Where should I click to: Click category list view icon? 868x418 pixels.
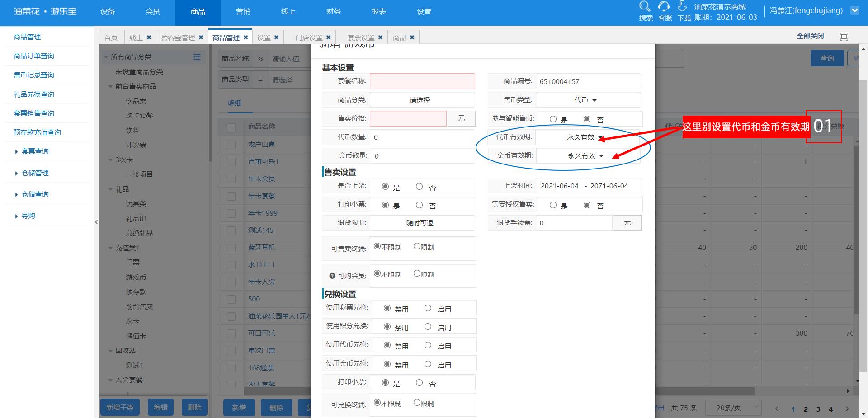click(x=197, y=57)
